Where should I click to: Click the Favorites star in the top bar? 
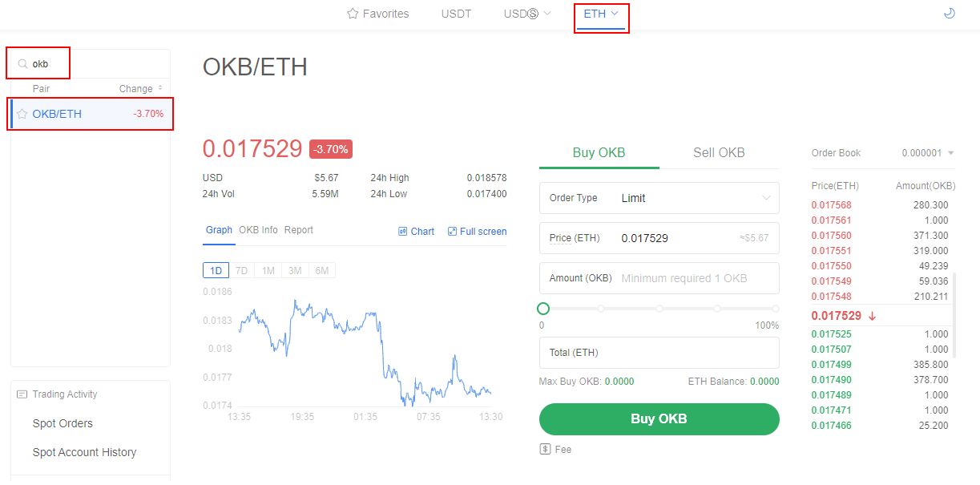[x=351, y=14]
